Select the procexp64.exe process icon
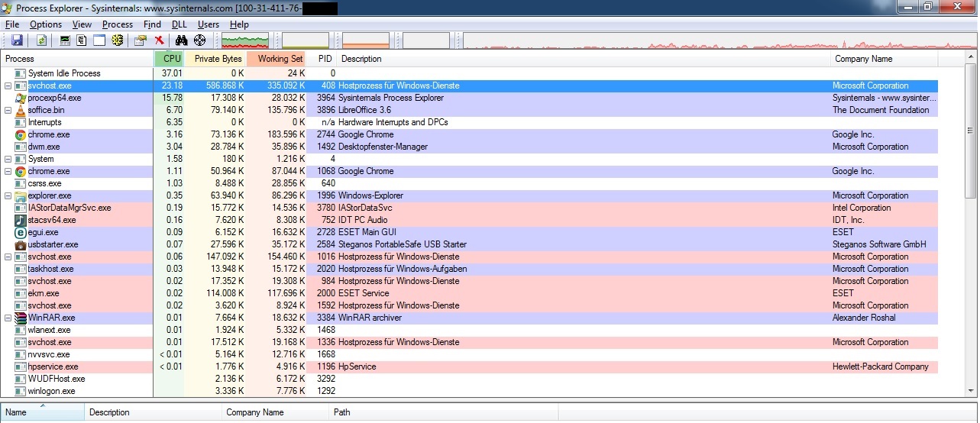The height and width of the screenshot is (423, 980). [x=21, y=98]
